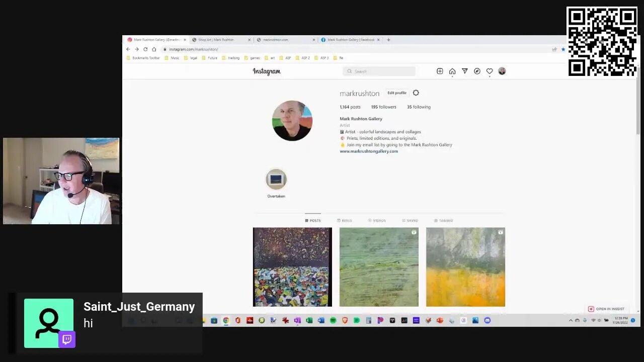This screenshot has height=362, width=644.
Task: Open the green textured post thumbnail
Action: (x=379, y=267)
